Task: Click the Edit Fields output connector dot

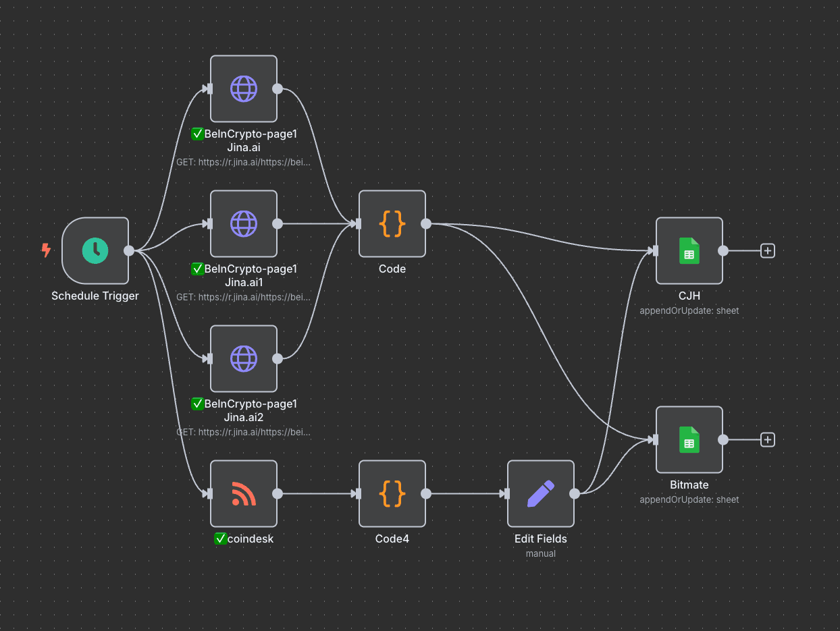Action: (575, 493)
